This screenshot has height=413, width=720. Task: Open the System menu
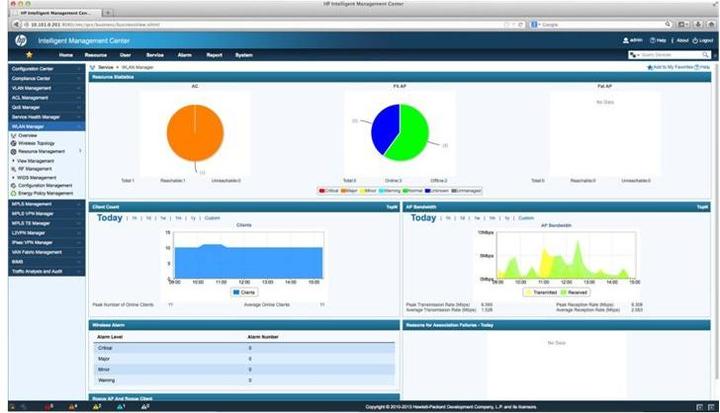(244, 55)
